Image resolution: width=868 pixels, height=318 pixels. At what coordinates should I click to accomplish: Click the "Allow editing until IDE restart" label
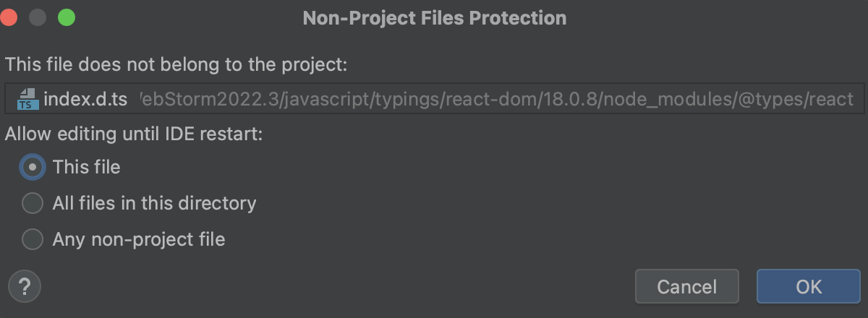(133, 134)
